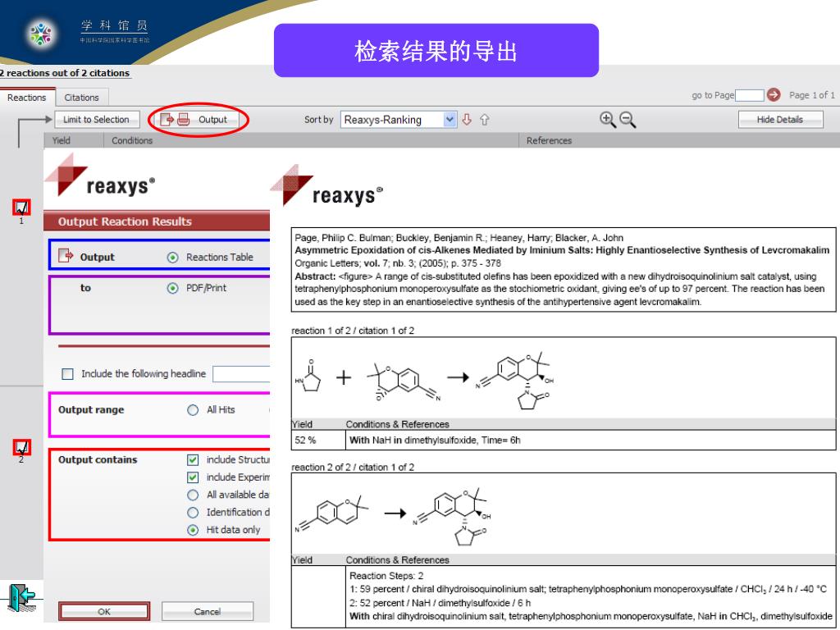Confirm the output dialog with OK
840x630 pixels.
tap(104, 611)
